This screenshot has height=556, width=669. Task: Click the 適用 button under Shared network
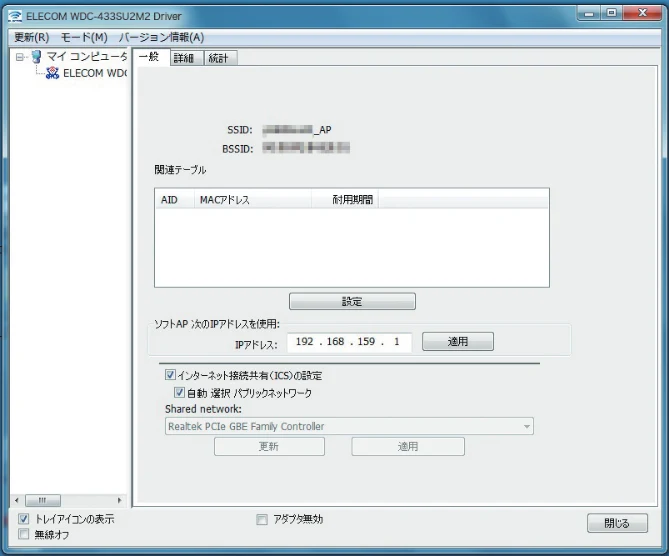click(408, 446)
